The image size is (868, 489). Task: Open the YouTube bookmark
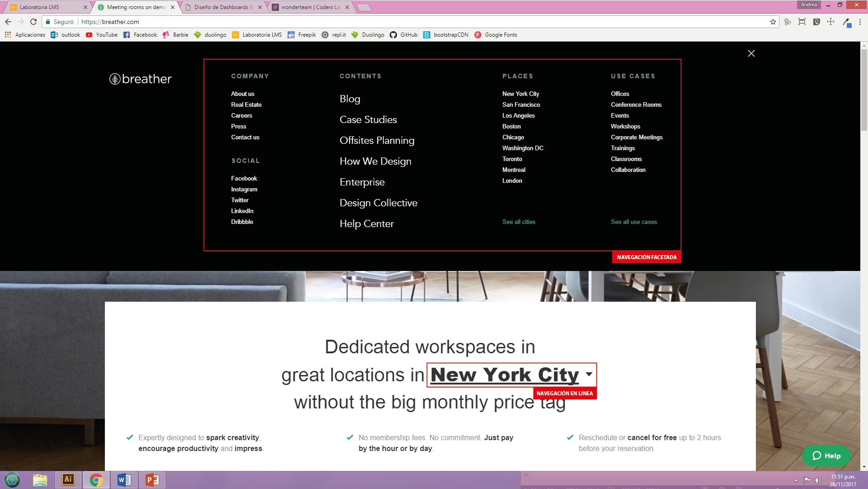coord(102,35)
